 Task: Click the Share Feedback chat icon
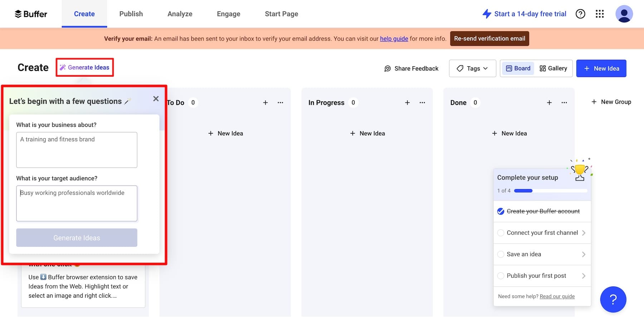(387, 68)
